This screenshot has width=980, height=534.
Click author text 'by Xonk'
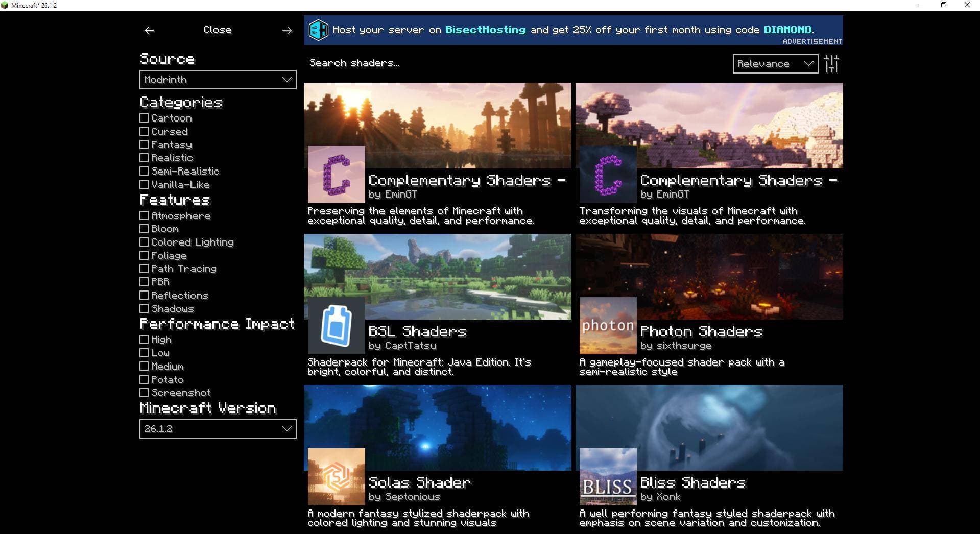coord(660,497)
